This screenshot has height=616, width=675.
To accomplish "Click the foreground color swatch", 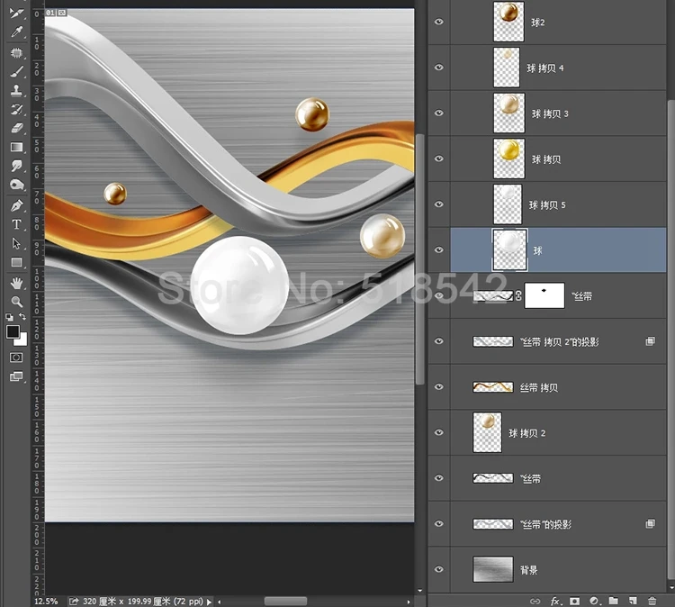I will [13, 331].
